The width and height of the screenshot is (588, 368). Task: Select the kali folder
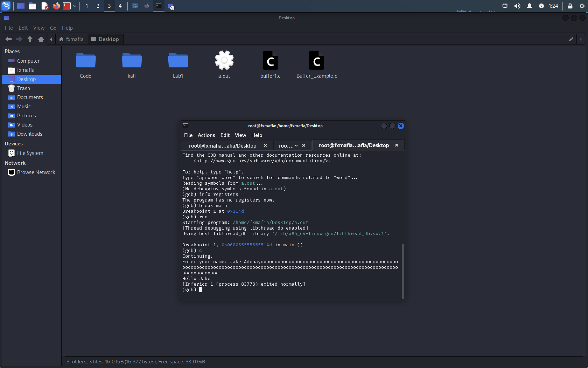[x=132, y=65]
